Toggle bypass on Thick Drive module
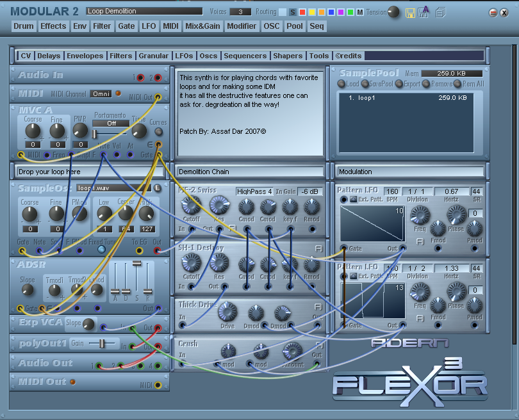The width and height of the screenshot is (519, 420). 318,307
